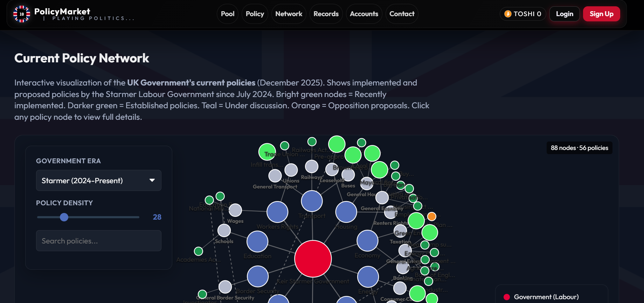Click the PolicyMarket logo emblem

22,14
